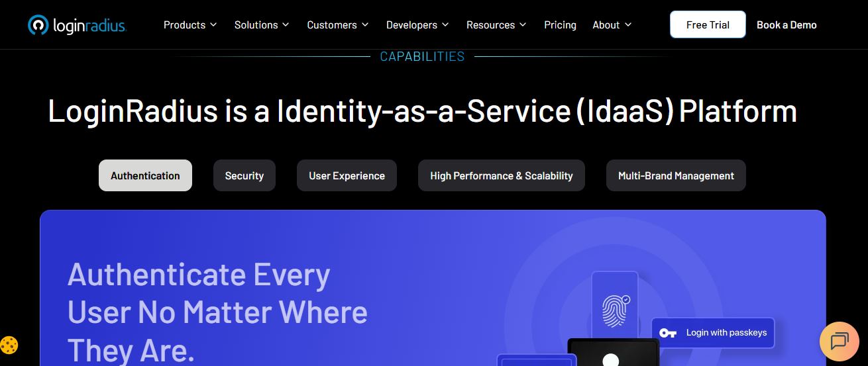Open the chat widget icon
The width and height of the screenshot is (868, 366).
839,342
